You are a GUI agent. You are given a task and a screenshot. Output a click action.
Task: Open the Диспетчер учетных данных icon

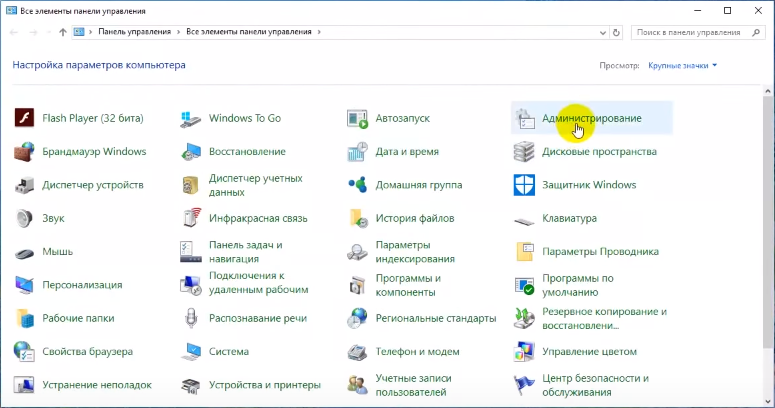point(191,185)
